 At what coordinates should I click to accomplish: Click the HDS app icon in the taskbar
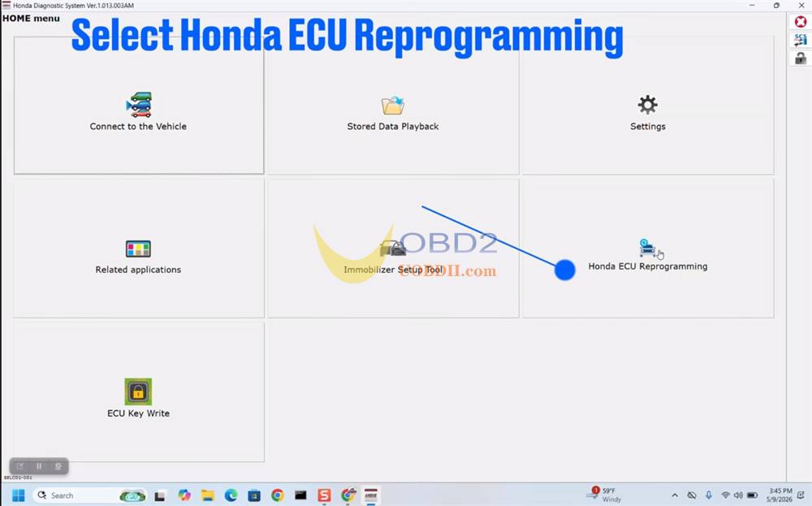coord(371,495)
